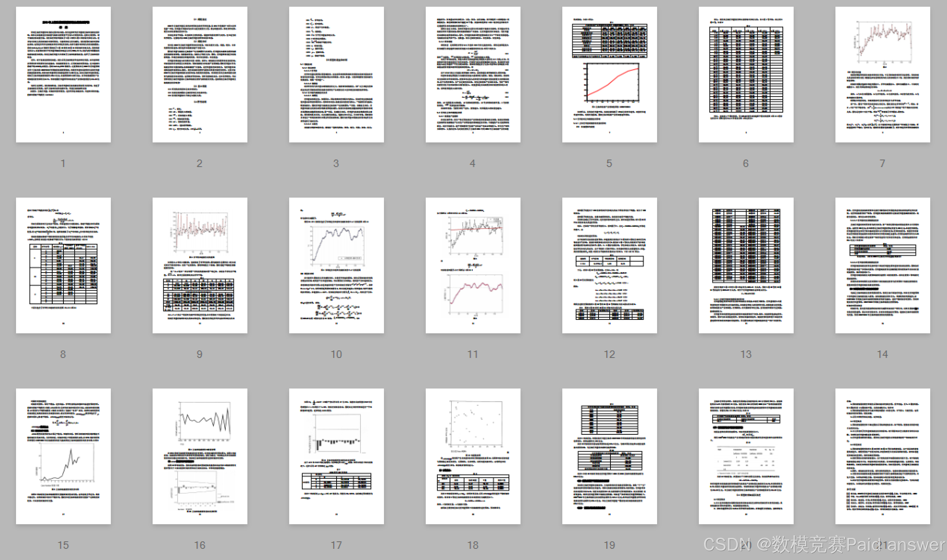The width and height of the screenshot is (947, 560).
Task: Open page 2 thumbnail
Action: coord(200,74)
